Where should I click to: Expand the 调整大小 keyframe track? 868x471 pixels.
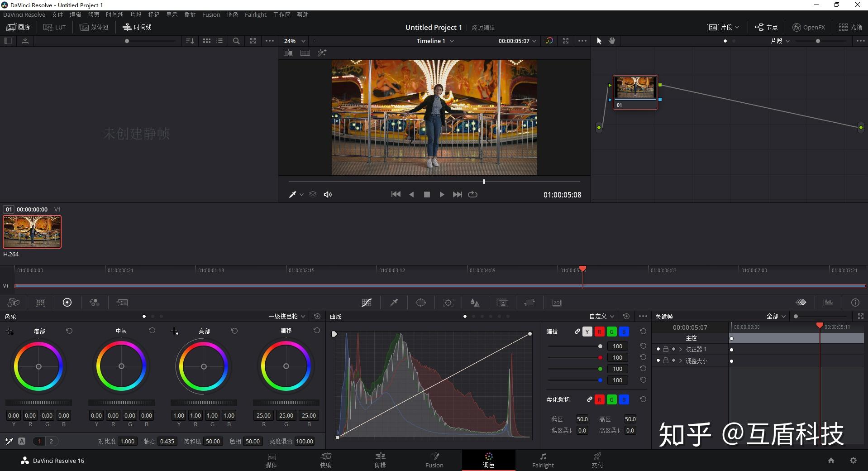click(680, 360)
